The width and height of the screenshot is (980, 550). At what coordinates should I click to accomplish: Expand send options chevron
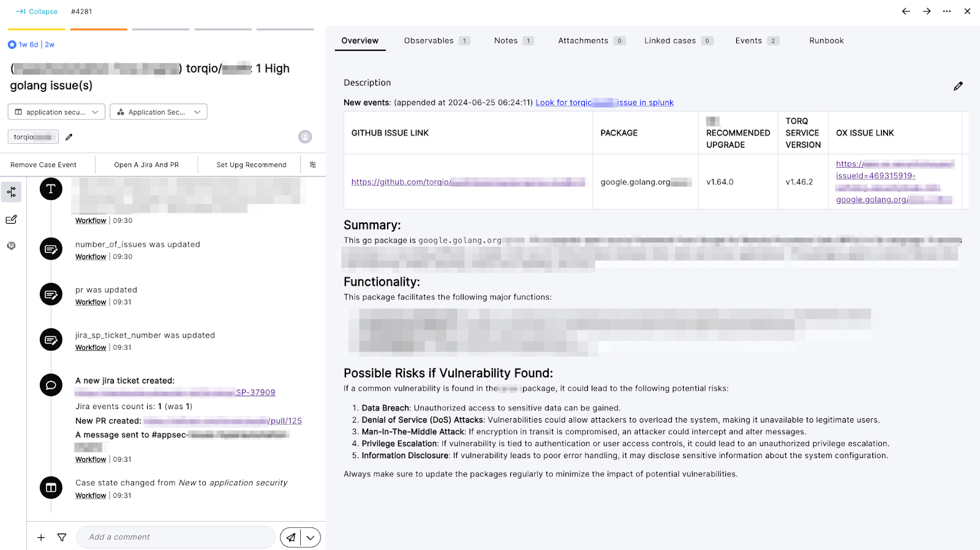(311, 537)
